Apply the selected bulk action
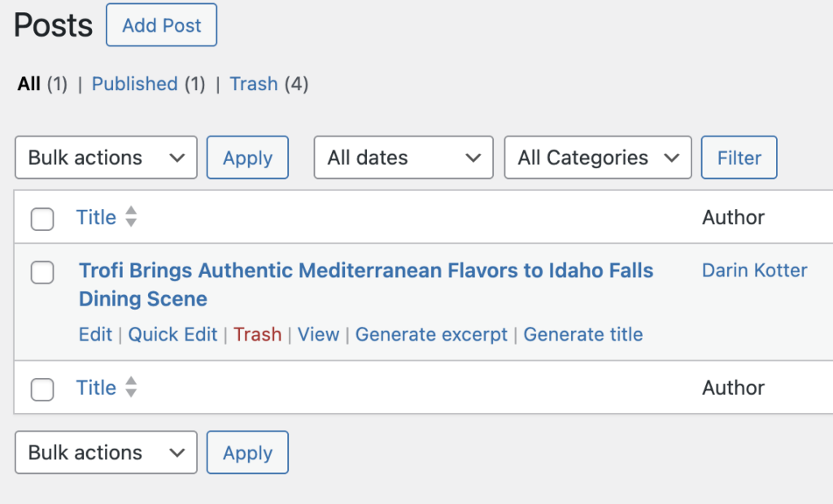Viewport: 833px width, 504px height. [x=247, y=157]
